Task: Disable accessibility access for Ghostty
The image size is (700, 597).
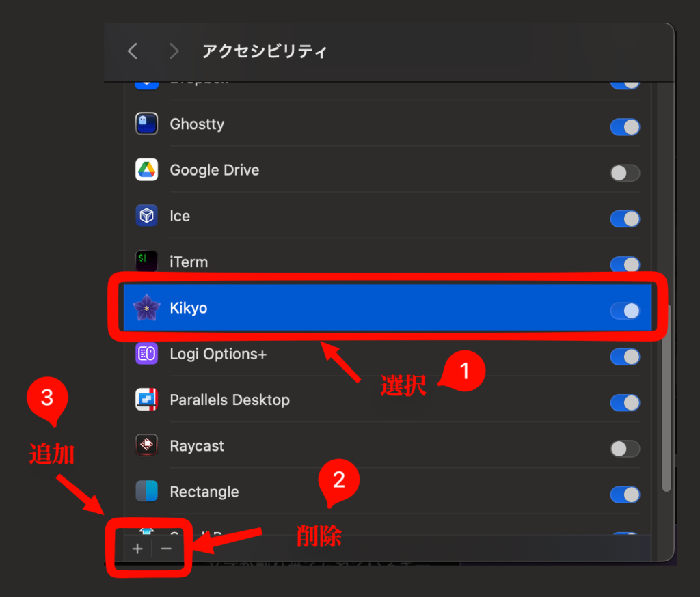Action: coord(625,127)
